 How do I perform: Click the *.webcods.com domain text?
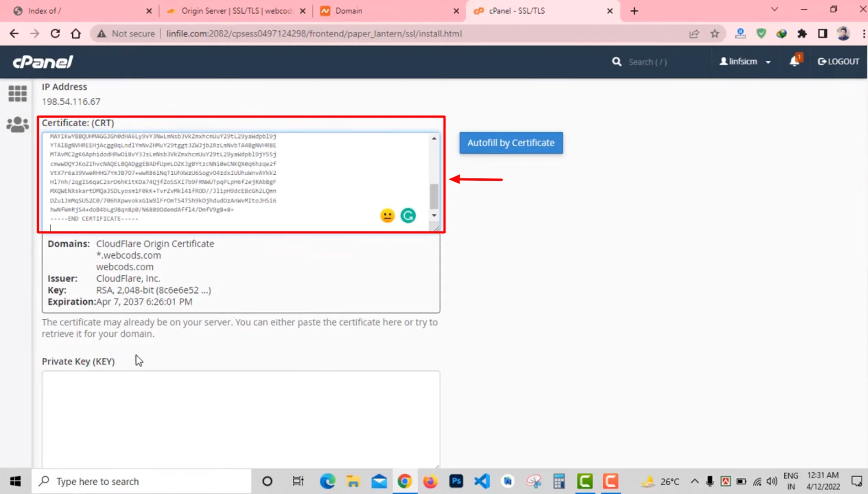tap(129, 255)
